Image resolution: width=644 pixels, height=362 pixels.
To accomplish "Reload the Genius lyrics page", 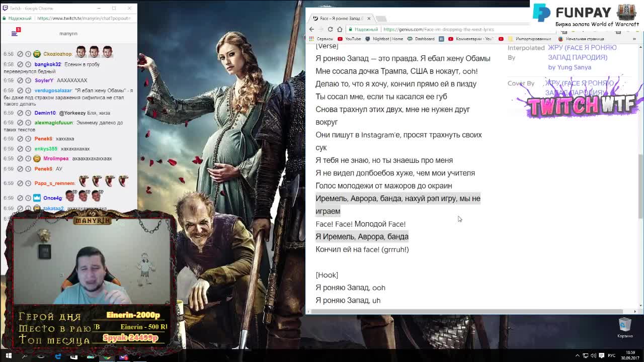I will click(330, 29).
